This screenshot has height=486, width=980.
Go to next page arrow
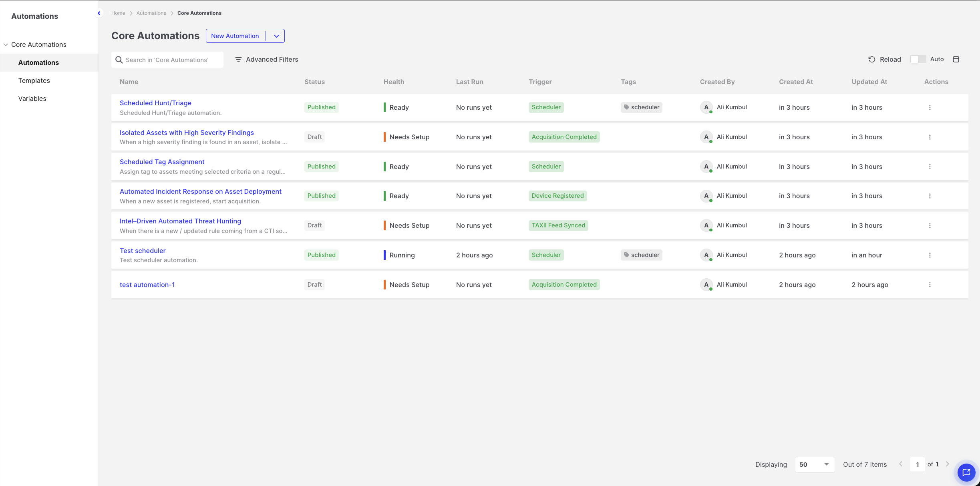coord(948,464)
